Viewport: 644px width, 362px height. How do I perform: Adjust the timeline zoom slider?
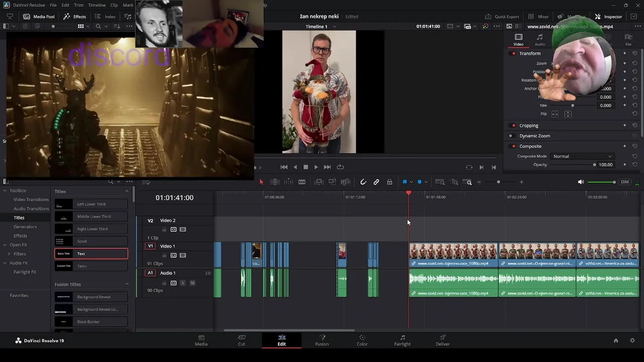499,182
